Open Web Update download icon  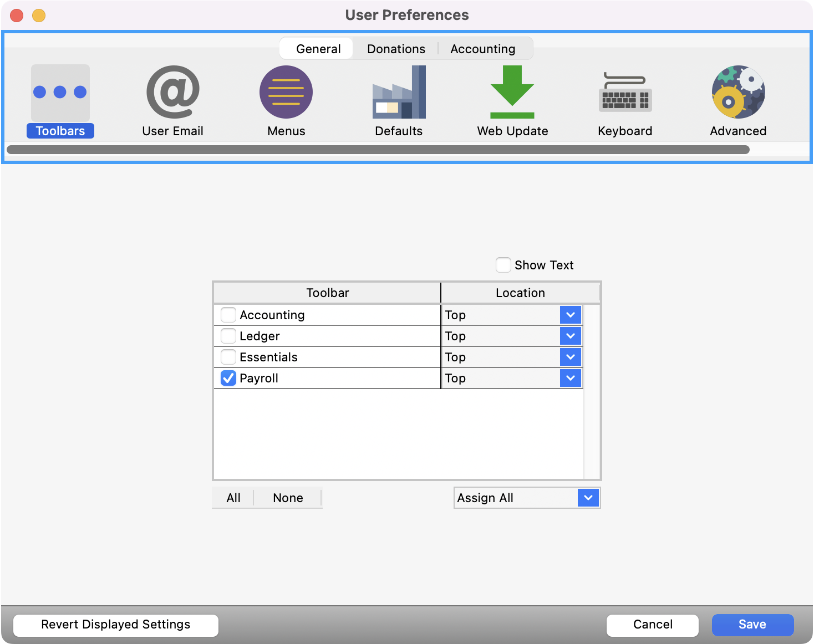point(512,93)
